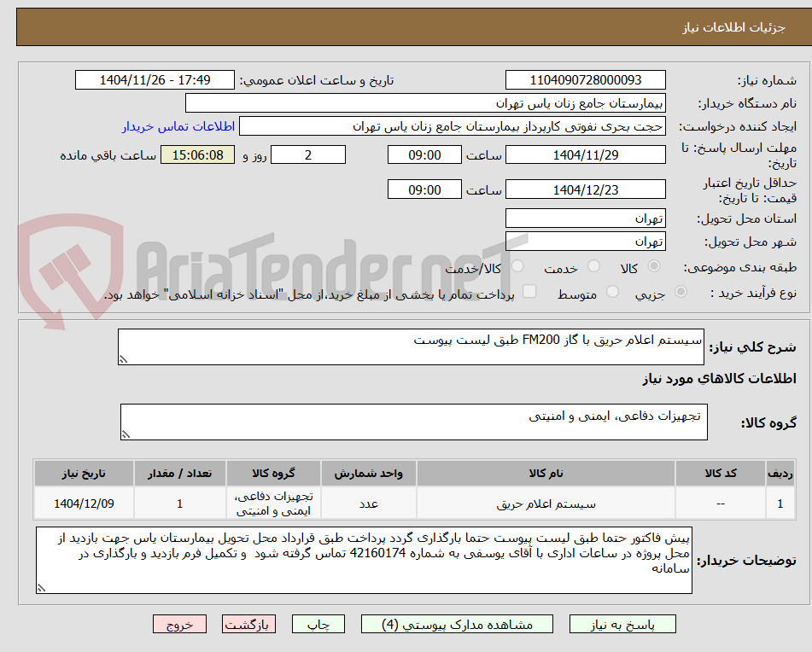Image resolution: width=812 pixels, height=652 pixels.
Task: Click the buyer name field بیمارستان جامع زنان یاس
Action: tap(426, 103)
